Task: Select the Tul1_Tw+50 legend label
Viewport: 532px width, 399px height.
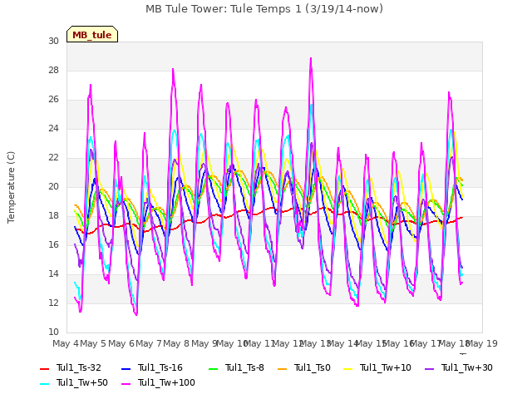Action: pyautogui.click(x=82, y=382)
